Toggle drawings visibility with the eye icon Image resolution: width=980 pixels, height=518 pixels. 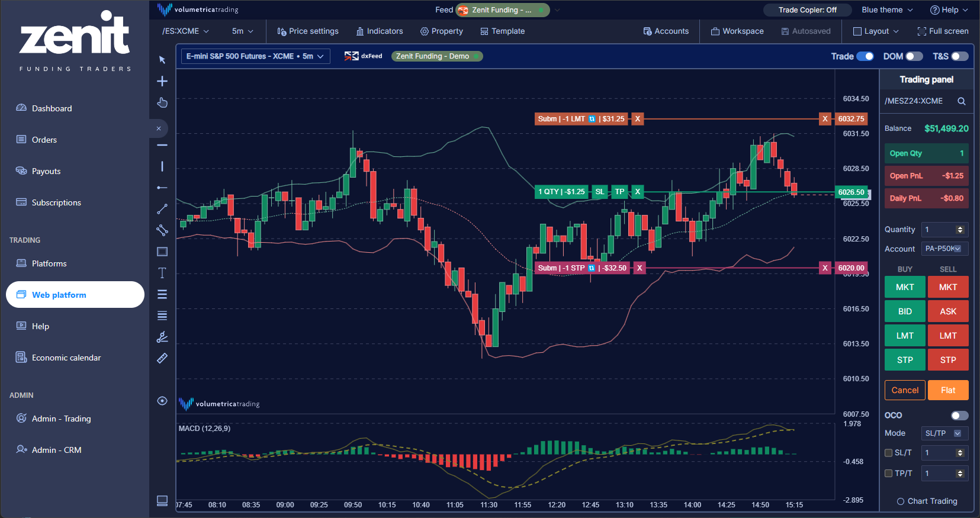[162, 401]
